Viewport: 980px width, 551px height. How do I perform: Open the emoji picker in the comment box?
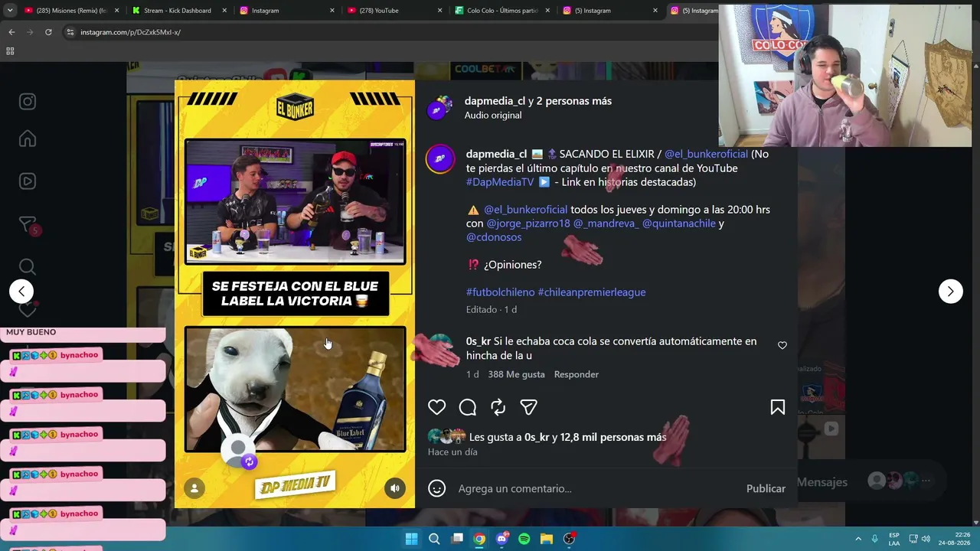click(436, 488)
